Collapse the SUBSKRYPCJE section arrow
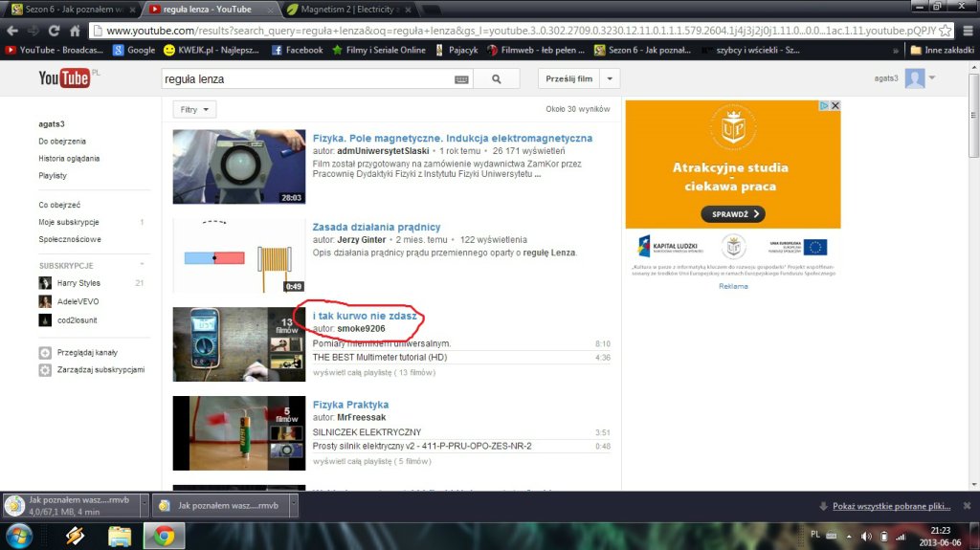Screen dimensions: 980x550 pos(142,265)
